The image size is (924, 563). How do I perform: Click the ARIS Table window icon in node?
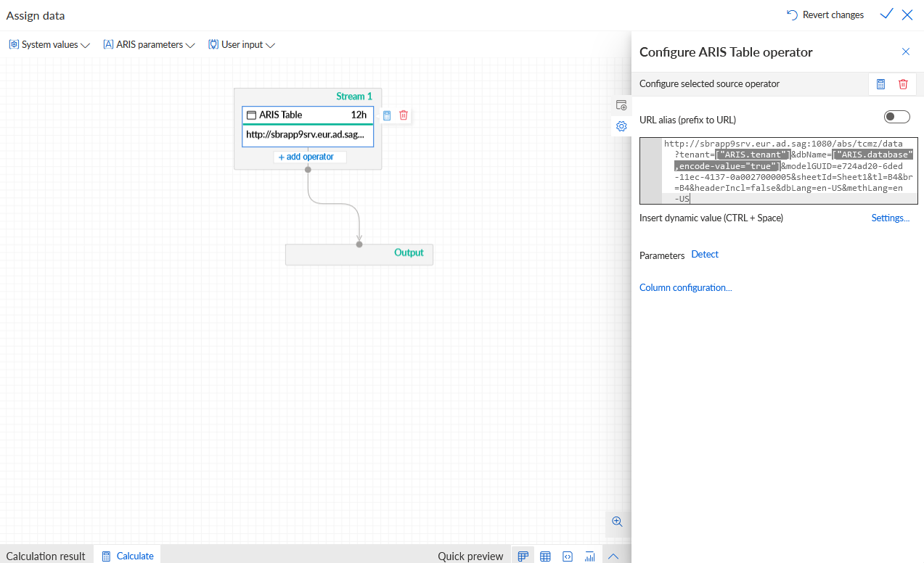(251, 115)
